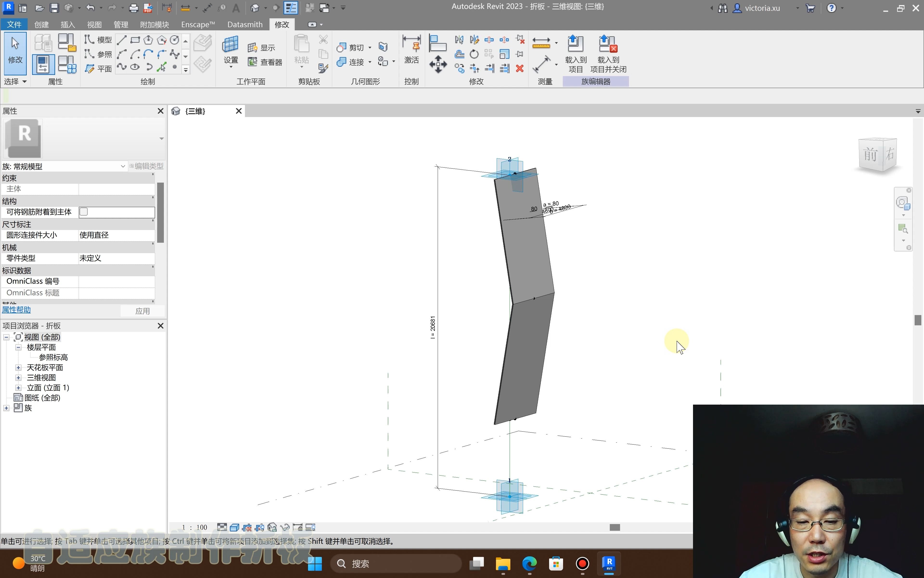Viewport: 924px width, 578px height.
Task: Expand the 3D Views (三维视图) node
Action: 18,378
